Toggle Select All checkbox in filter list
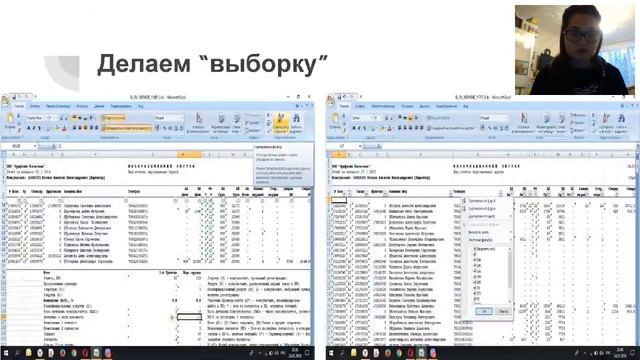This screenshot has width=640, height=360. coord(475,249)
